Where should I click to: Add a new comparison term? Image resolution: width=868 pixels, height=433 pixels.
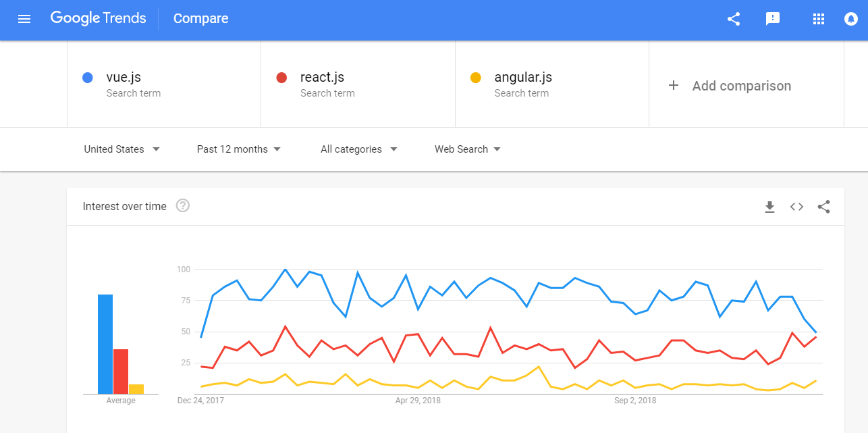729,85
